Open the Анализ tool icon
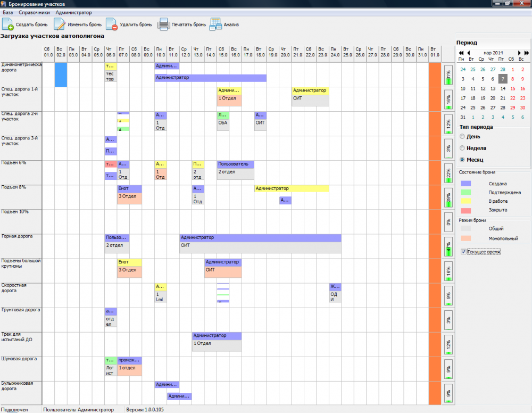532x413 pixels. coord(215,24)
